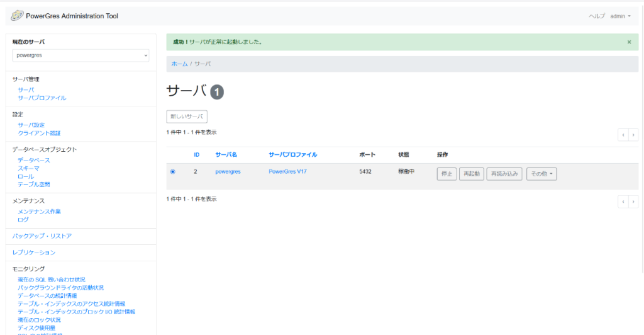Open the ヘルプ link in header

click(597, 16)
